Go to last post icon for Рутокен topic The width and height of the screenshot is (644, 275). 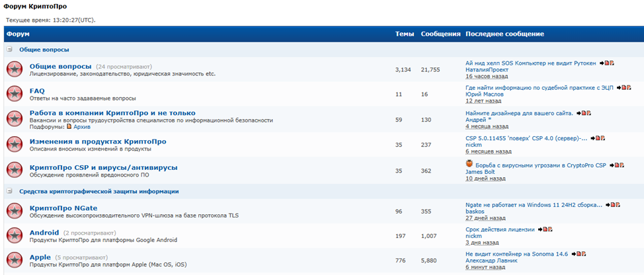604,63
